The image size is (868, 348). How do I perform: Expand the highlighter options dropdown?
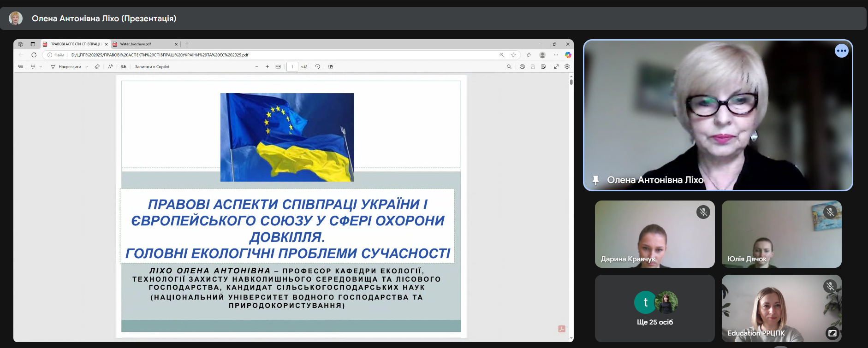point(41,67)
